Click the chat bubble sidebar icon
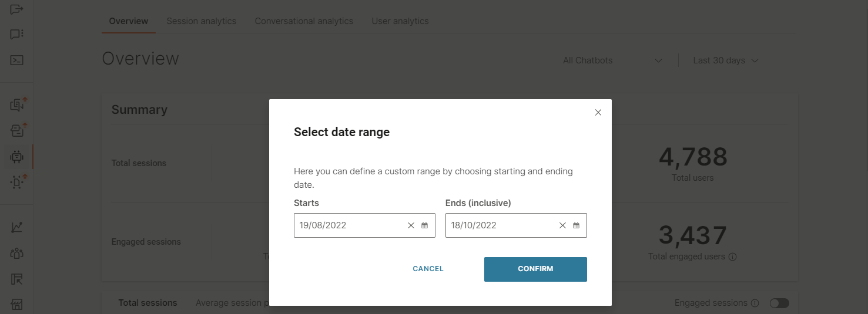The height and width of the screenshot is (314, 868). coord(17,35)
